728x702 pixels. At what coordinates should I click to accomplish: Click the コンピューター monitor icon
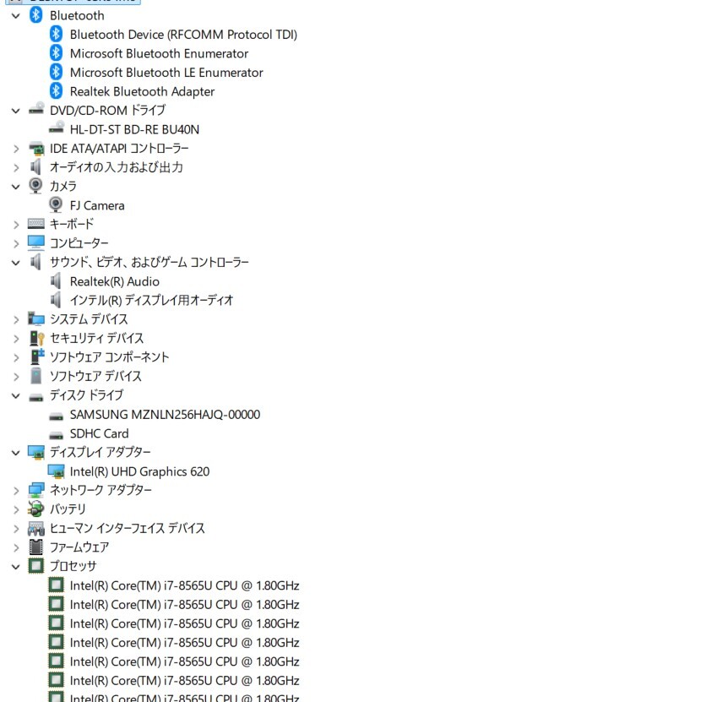click(x=36, y=242)
